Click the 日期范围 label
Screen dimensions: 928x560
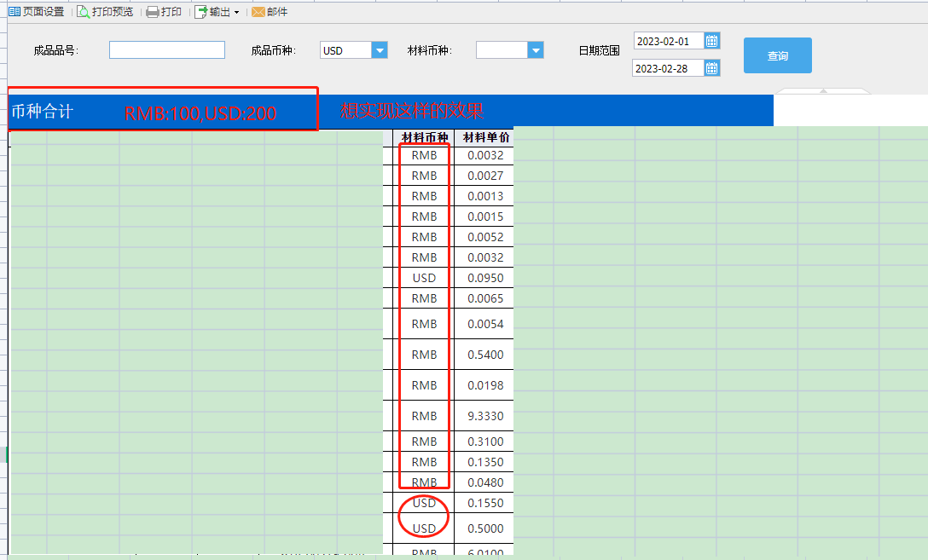[x=599, y=50]
